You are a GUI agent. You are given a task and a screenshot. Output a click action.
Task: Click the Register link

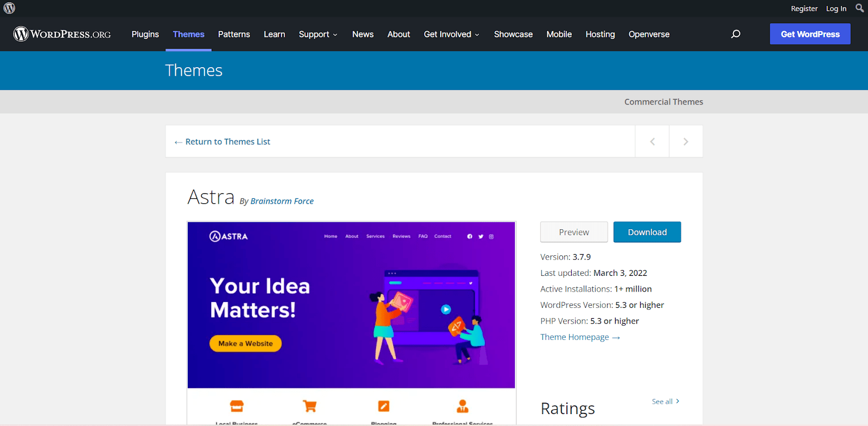click(804, 9)
